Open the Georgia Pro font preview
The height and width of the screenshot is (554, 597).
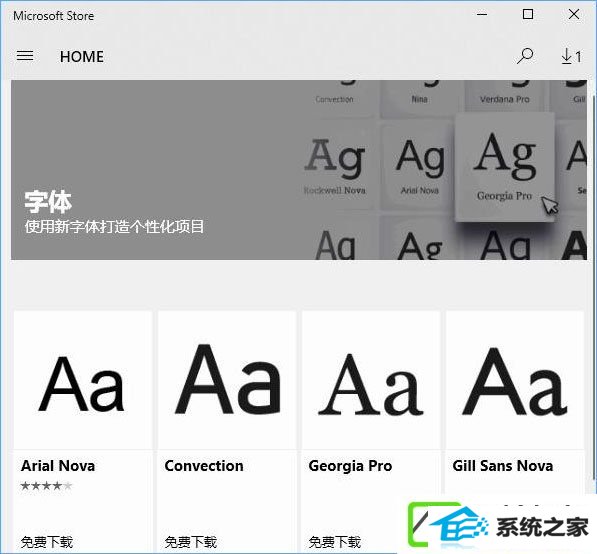(x=371, y=380)
